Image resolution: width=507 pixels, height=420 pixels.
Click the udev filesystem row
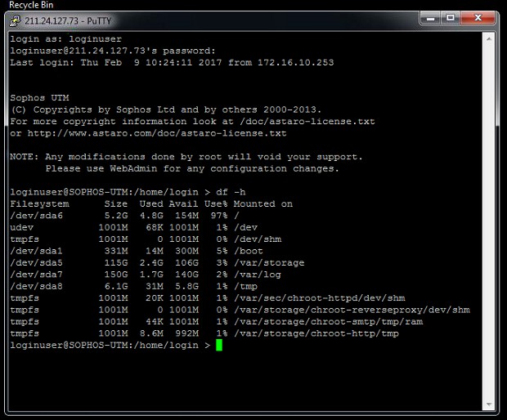(133, 227)
